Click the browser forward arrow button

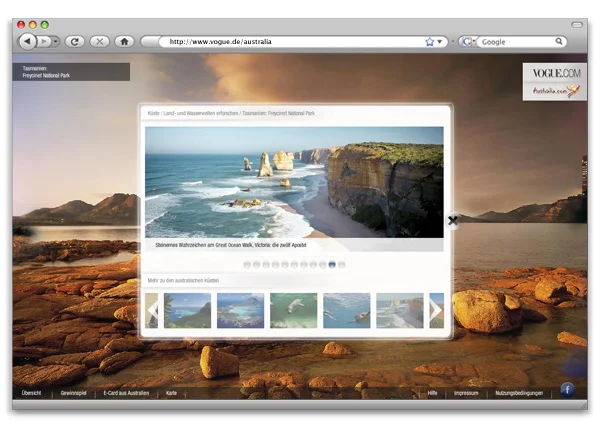tap(46, 41)
